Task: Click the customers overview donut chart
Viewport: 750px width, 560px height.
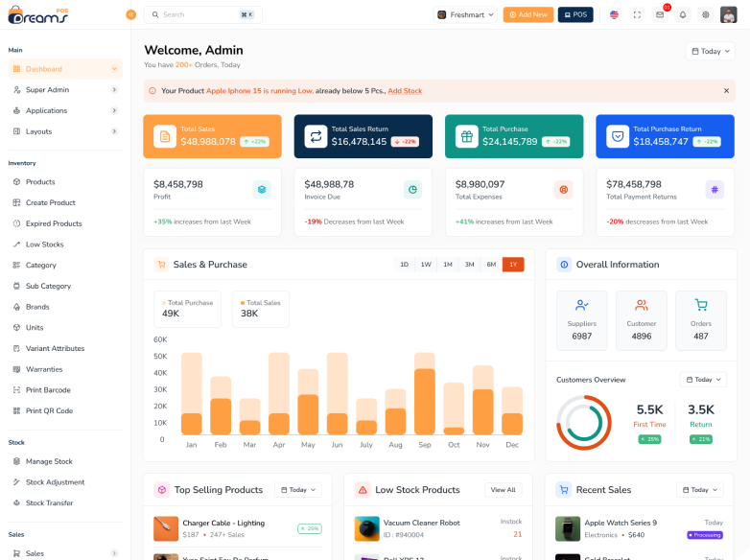Action: coord(584,423)
